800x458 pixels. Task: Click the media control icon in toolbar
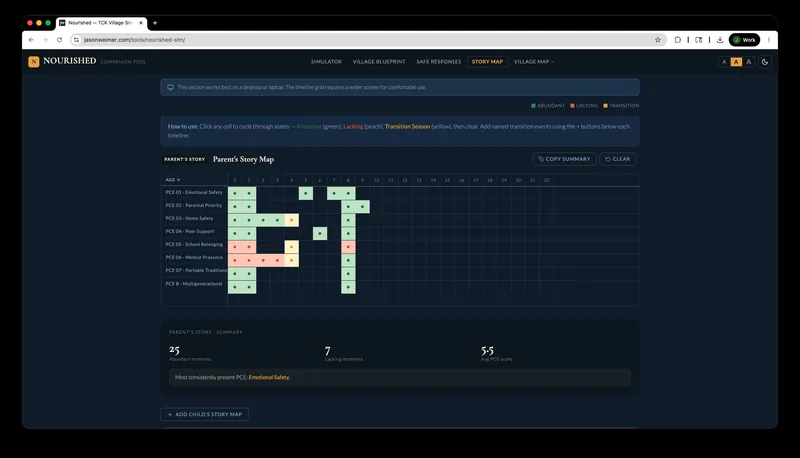[698, 40]
